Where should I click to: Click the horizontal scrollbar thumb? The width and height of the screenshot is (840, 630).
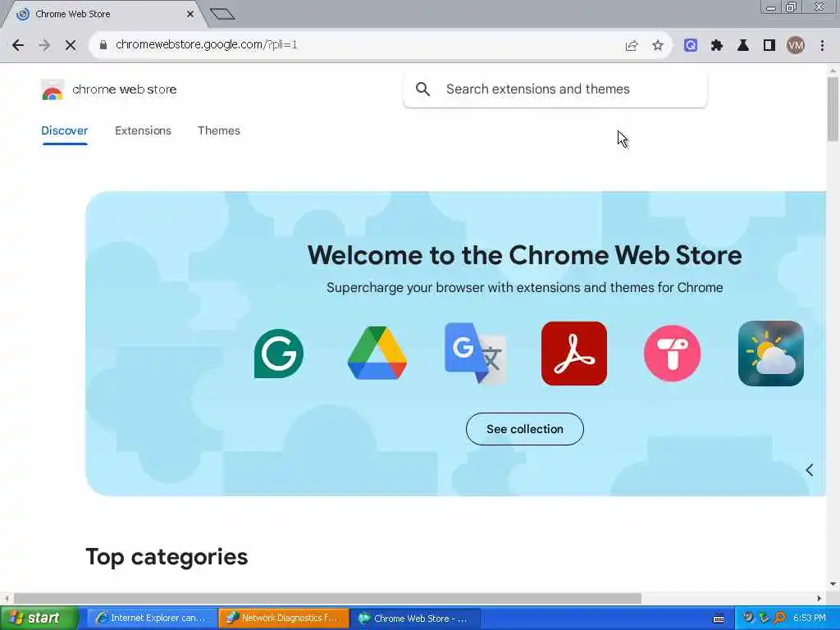coord(327,598)
